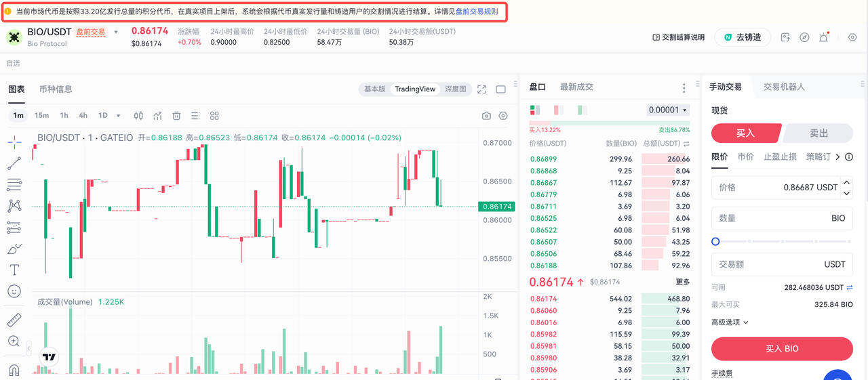
Task: Open the price alert bell icon
Action: pos(823,37)
